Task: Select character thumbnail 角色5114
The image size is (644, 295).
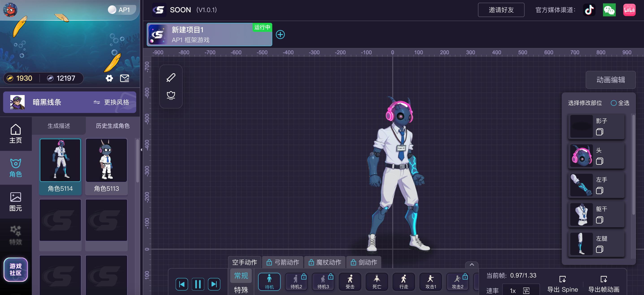Action: coord(60,160)
